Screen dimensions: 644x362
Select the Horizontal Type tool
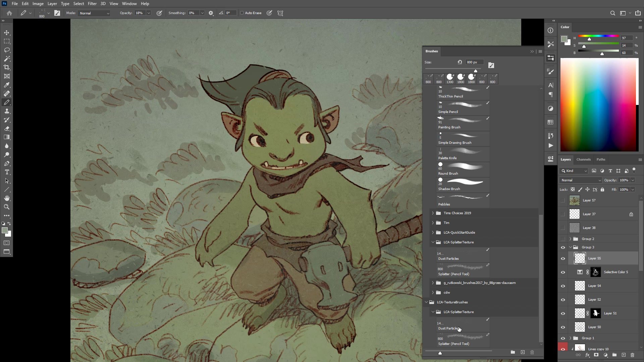7,172
